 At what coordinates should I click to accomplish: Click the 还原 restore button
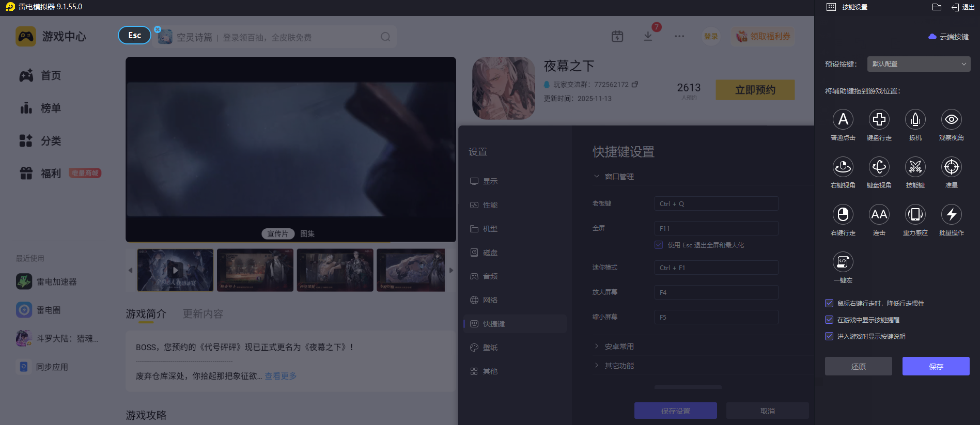coord(858,366)
